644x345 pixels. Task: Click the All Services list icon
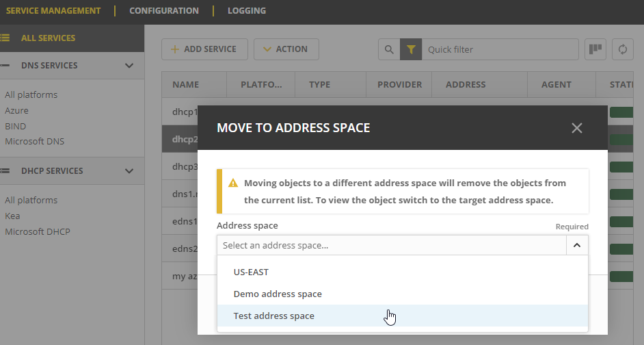[x=5, y=38]
